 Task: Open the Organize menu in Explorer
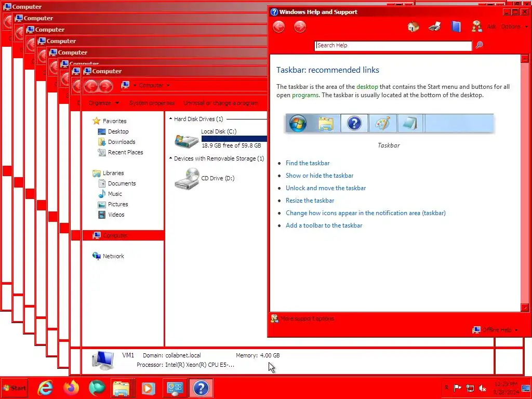104,103
